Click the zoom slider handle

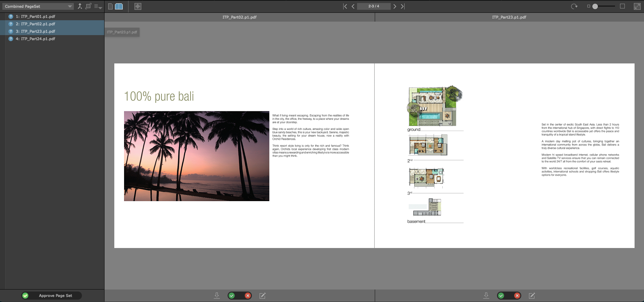(x=595, y=6)
